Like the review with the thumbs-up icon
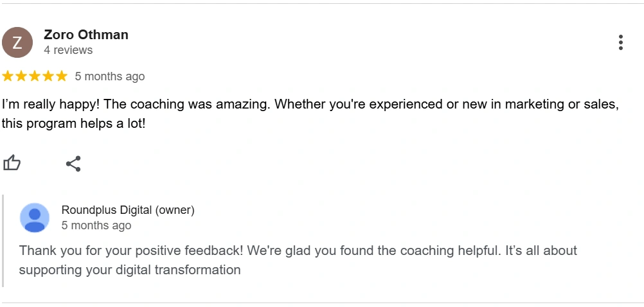Image resolution: width=644 pixels, height=307 pixels. click(x=12, y=163)
